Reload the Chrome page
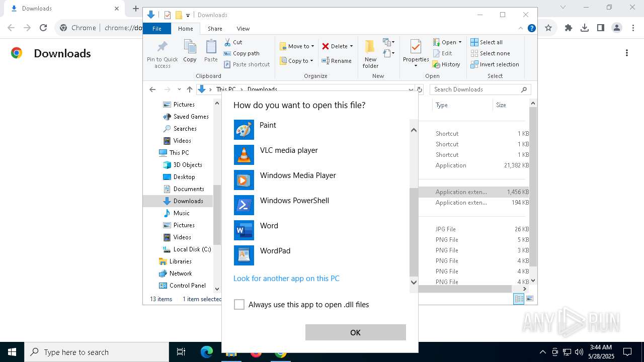This screenshot has width=644, height=362. [x=43, y=28]
